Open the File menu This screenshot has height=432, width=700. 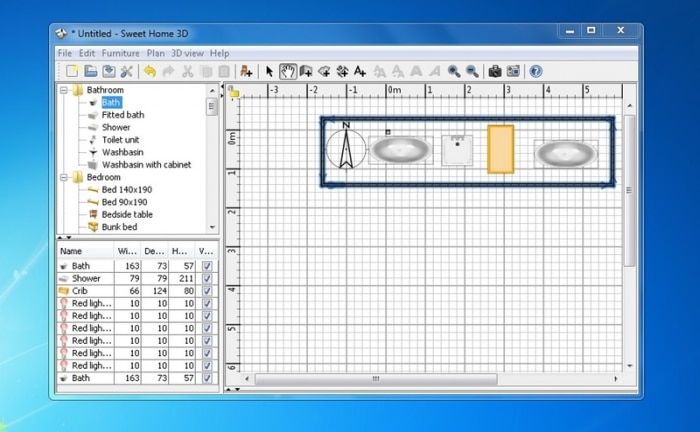point(65,53)
